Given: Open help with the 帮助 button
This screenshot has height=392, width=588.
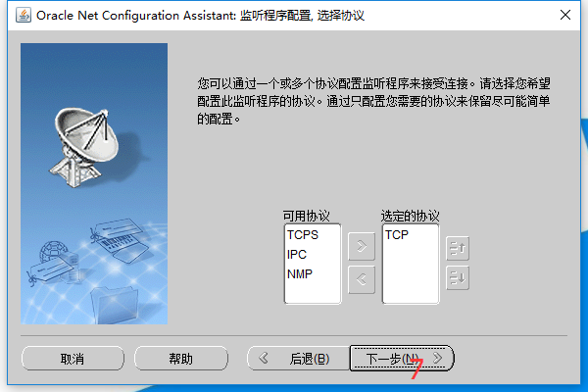Looking at the screenshot, I should pos(180,359).
